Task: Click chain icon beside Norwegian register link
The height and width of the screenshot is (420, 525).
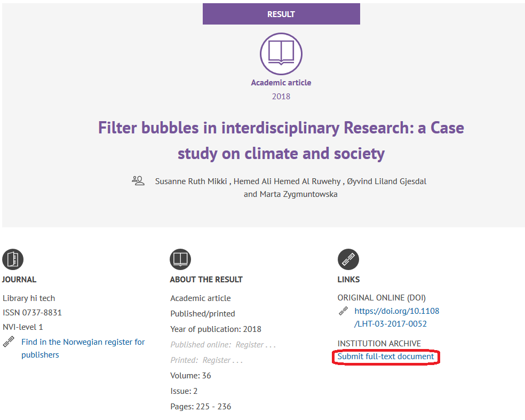Action: (x=9, y=342)
